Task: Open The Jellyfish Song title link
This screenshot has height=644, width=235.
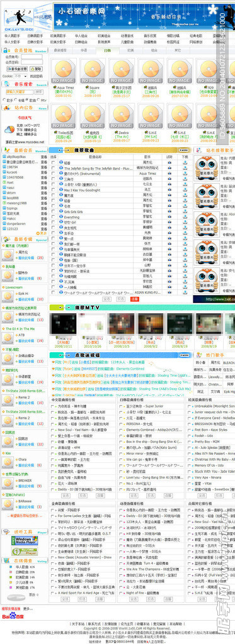Action: pos(98,169)
